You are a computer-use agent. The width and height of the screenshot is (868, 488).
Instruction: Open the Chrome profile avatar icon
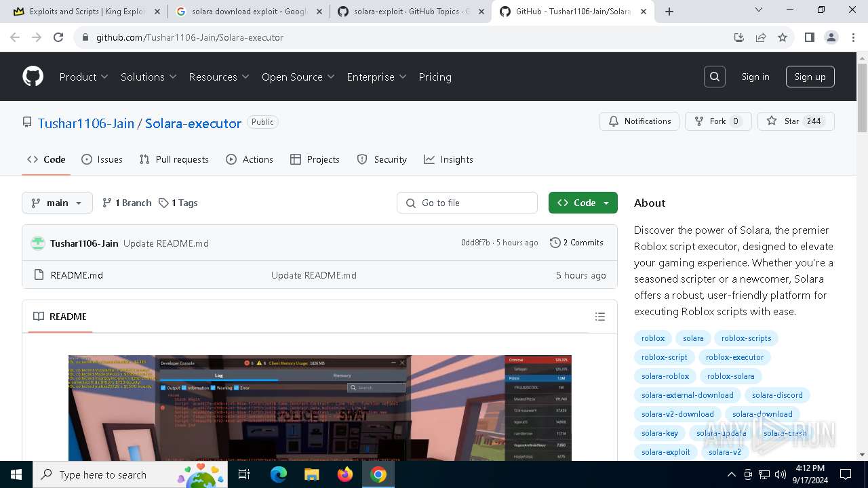(831, 37)
